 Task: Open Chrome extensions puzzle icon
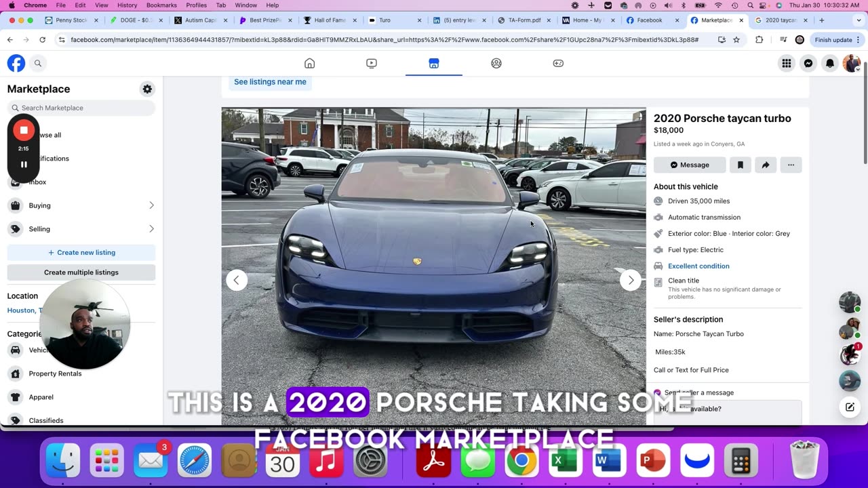759,40
